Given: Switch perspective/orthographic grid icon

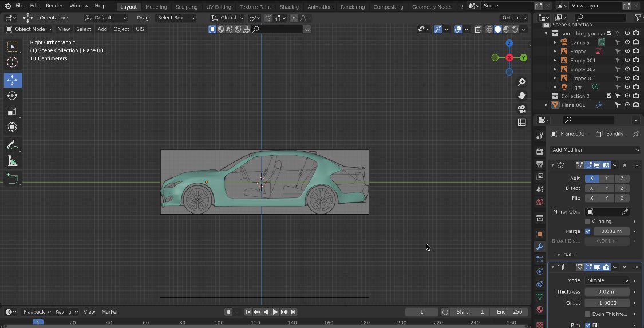Looking at the screenshot, I should click(x=521, y=122).
